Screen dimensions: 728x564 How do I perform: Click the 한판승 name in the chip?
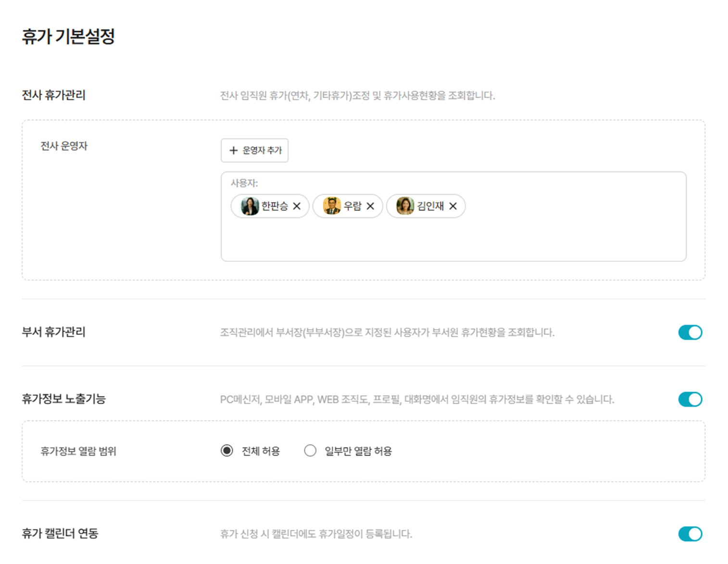(x=275, y=206)
